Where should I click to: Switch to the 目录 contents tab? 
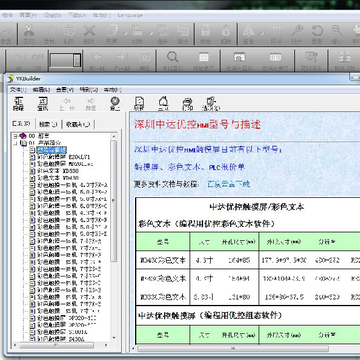(21, 124)
